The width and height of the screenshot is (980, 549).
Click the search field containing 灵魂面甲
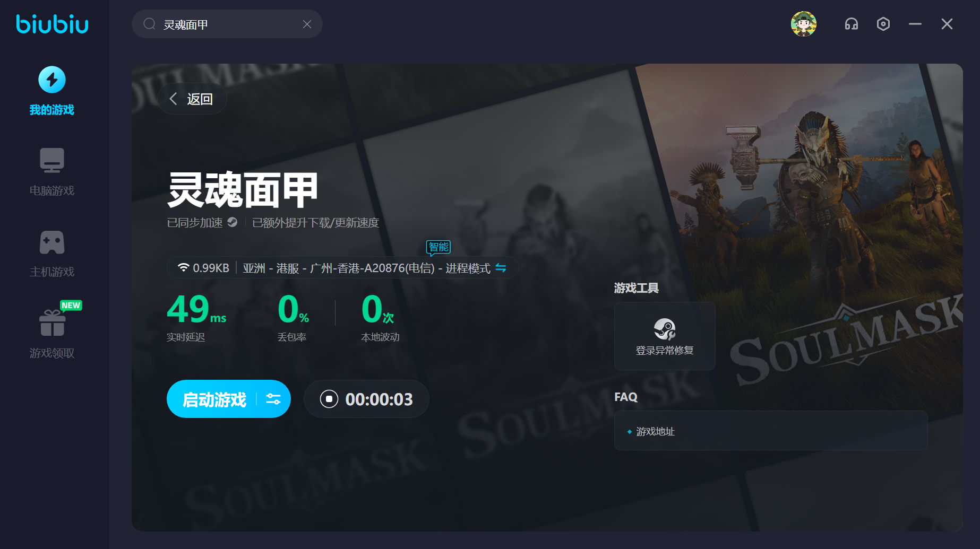click(228, 24)
